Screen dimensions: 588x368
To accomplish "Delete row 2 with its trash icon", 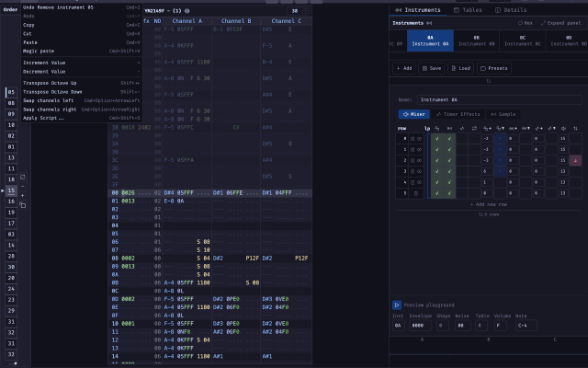I will [413, 160].
